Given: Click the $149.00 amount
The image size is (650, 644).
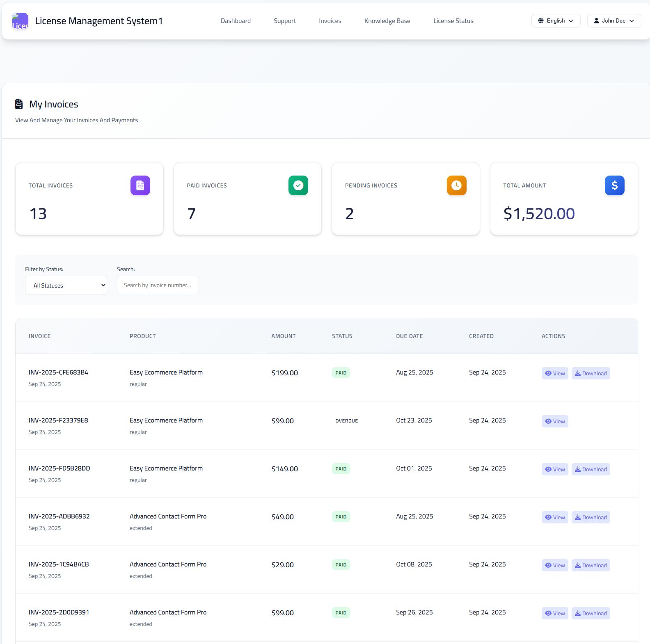Looking at the screenshot, I should (285, 469).
